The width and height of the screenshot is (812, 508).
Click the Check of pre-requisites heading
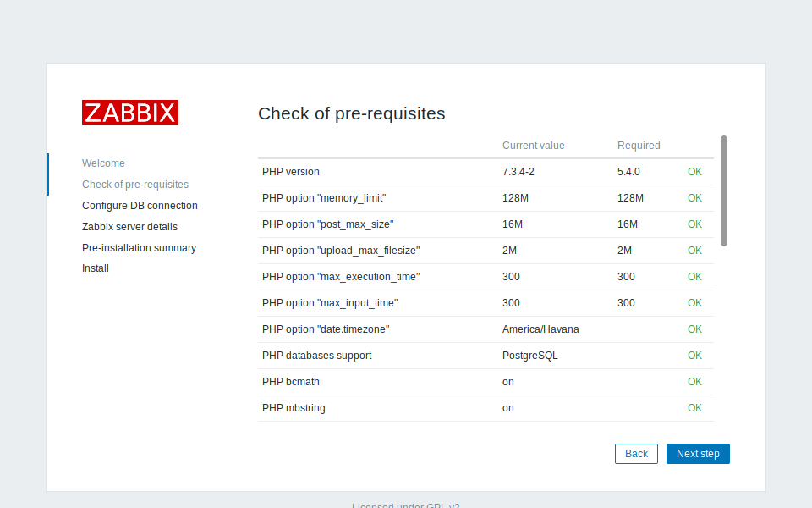click(x=352, y=113)
